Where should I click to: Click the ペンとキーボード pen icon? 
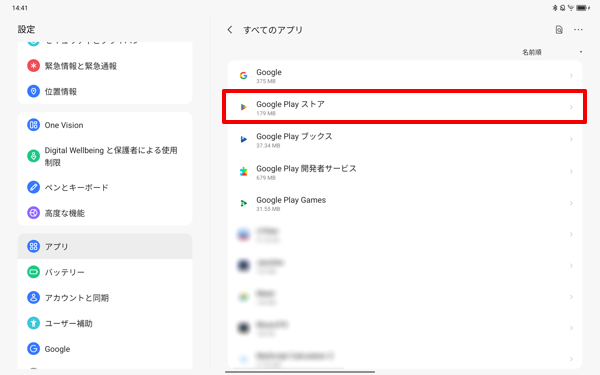33,187
